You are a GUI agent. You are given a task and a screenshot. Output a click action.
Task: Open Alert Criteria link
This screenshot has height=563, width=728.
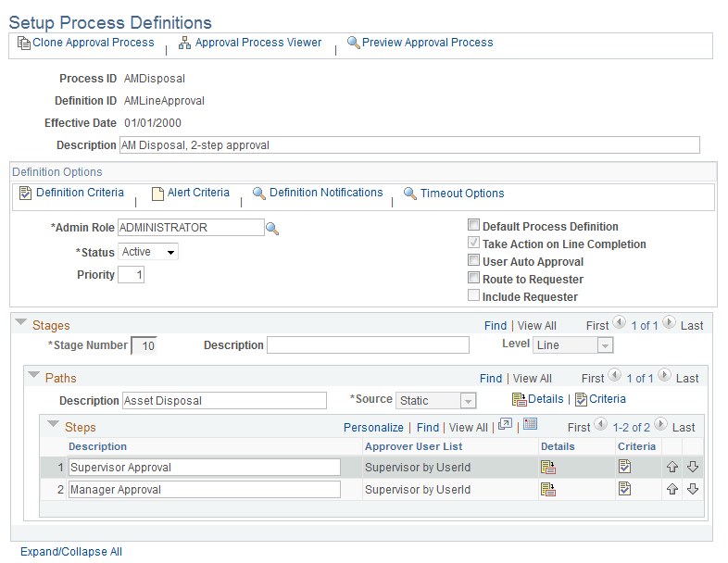tap(198, 193)
